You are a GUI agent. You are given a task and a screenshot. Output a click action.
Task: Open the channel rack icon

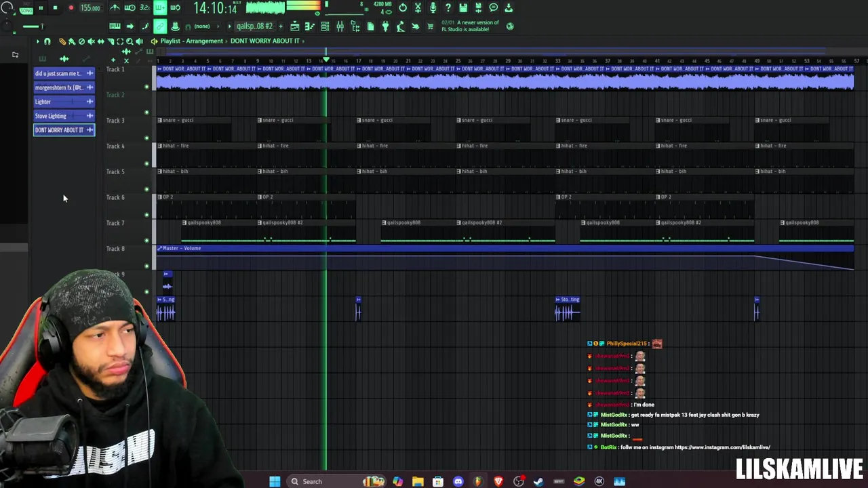coord(325,26)
